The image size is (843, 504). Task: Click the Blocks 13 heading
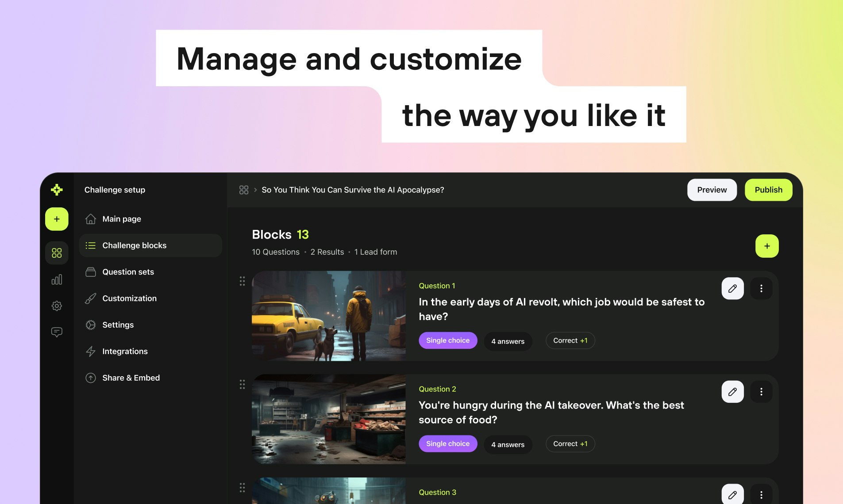point(280,234)
